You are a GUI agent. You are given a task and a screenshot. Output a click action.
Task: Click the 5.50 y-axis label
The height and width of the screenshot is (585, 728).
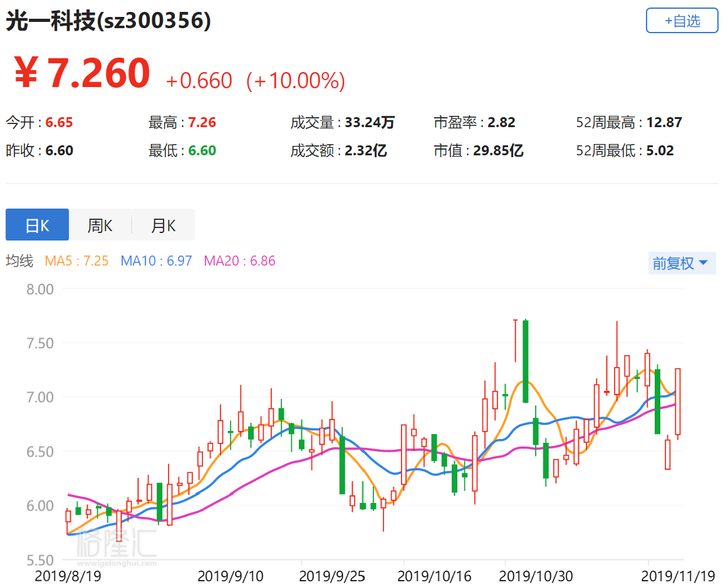[40, 561]
